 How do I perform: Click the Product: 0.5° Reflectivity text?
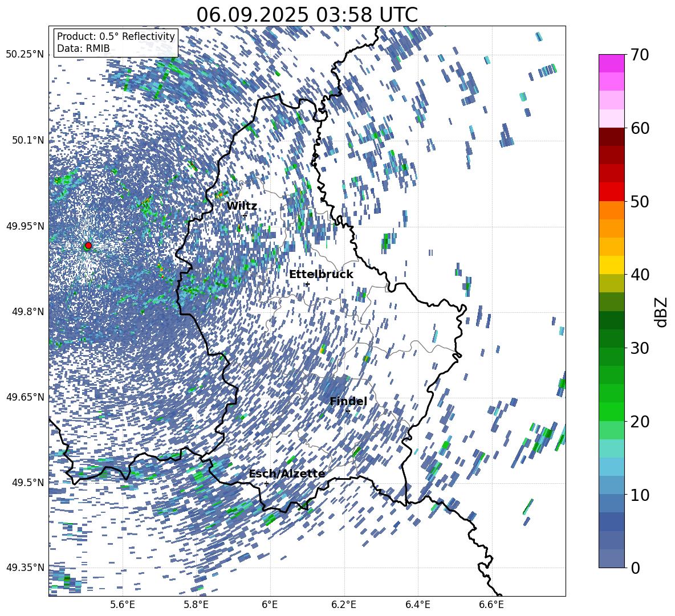point(116,36)
